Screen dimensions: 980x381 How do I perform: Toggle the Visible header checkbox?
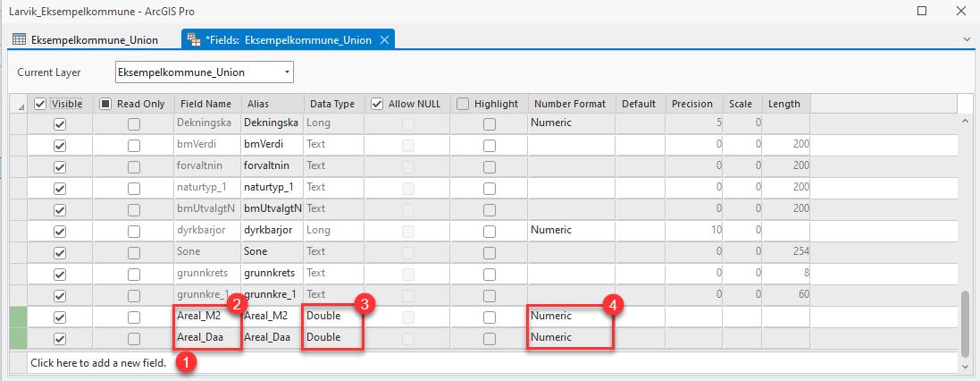(40, 104)
